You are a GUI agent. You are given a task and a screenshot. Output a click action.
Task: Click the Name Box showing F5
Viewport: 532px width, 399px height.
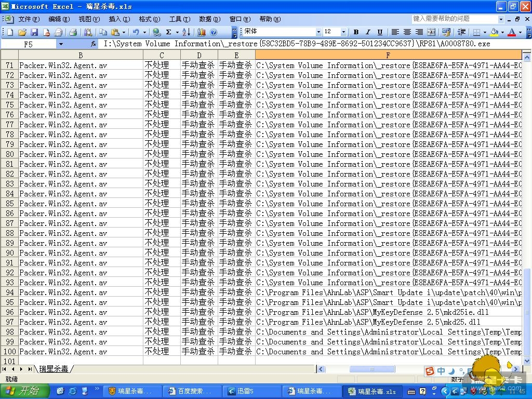(29, 44)
